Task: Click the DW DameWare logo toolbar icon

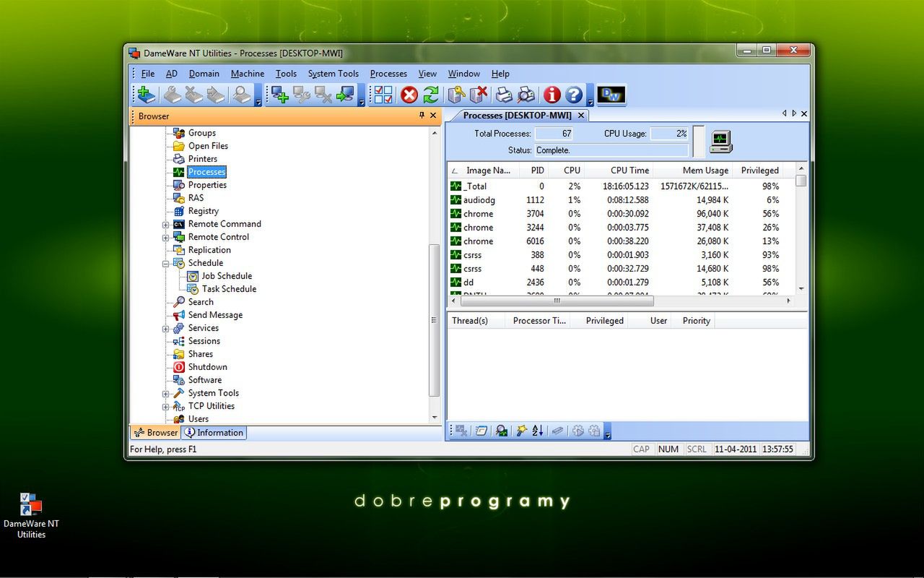Action: tap(611, 95)
